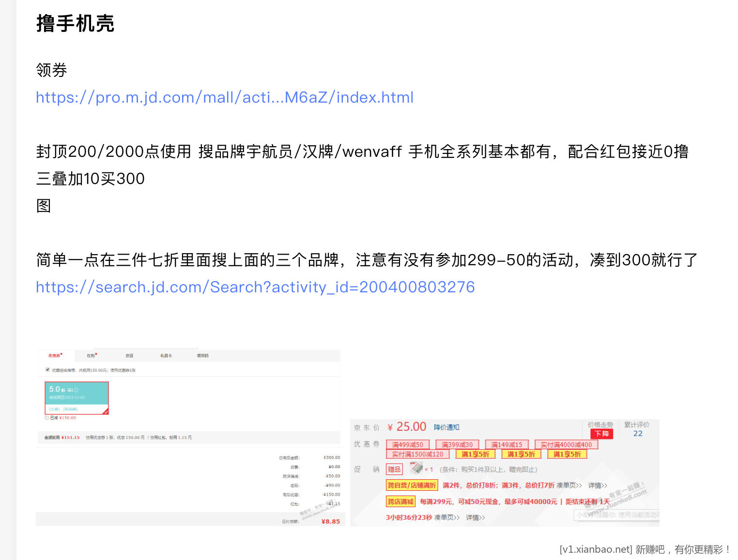738x560 pixels.
Task: Click the 返现 -¥90.00 value
Action: pos(332,485)
